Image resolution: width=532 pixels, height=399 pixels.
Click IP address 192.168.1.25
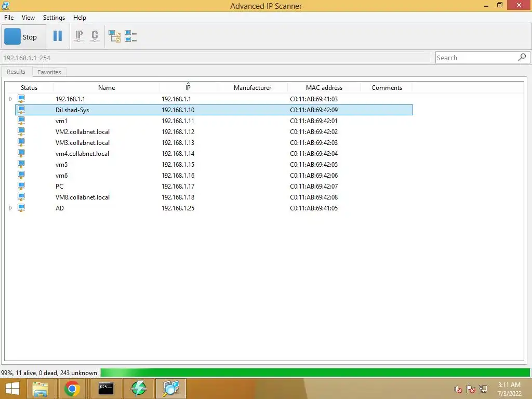178,208
